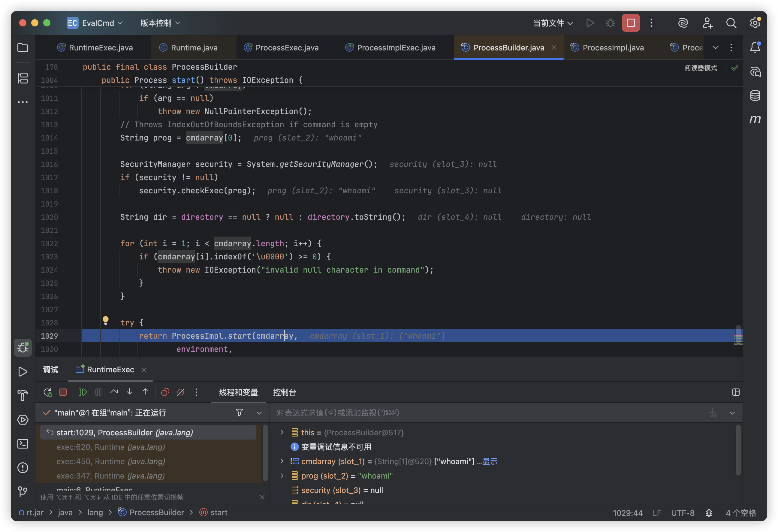Screen dimensions: 778x532
Task: Open 当前文件 run configuration dropdown
Action: [x=553, y=23]
